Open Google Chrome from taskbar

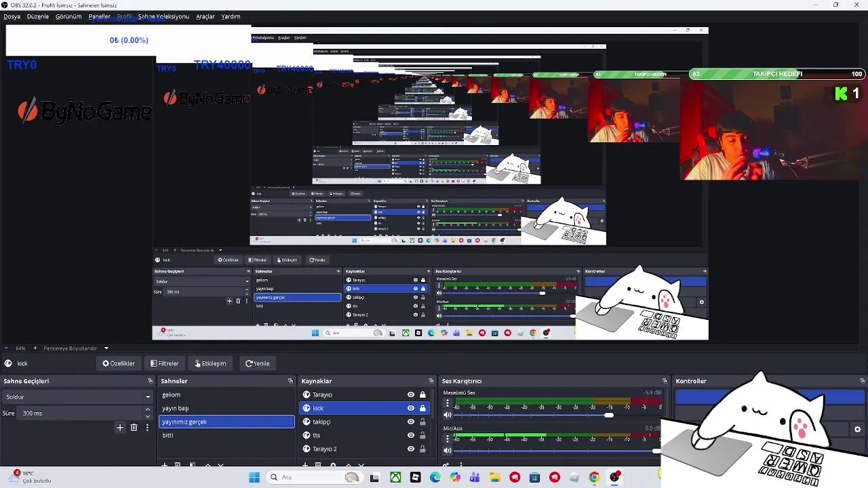[594, 477]
